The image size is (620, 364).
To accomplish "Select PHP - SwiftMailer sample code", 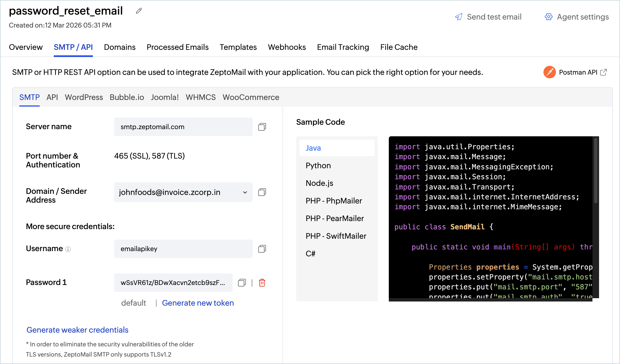I will [337, 236].
